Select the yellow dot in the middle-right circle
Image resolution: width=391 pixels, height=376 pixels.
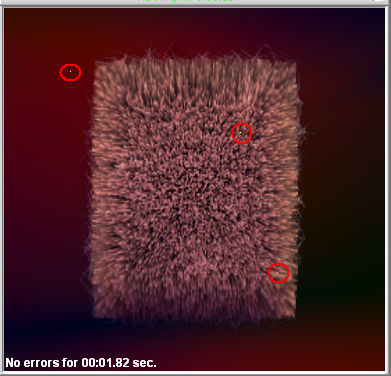[x=241, y=133]
